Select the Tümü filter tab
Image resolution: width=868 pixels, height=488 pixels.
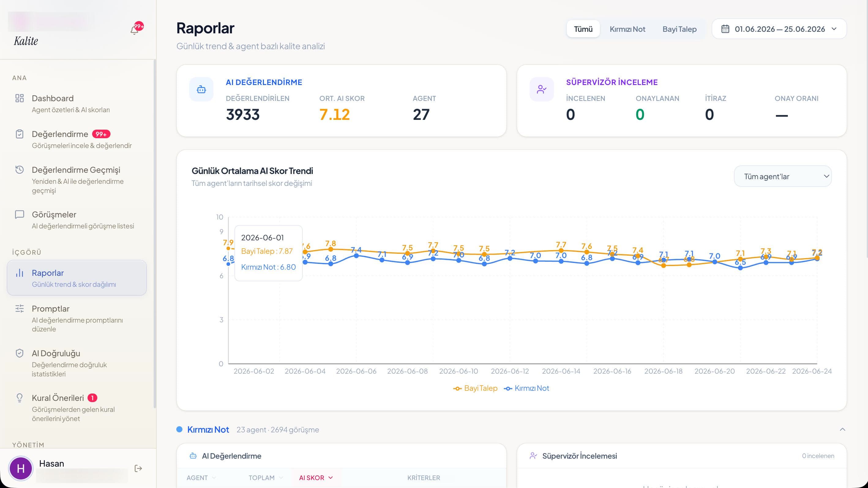583,29
